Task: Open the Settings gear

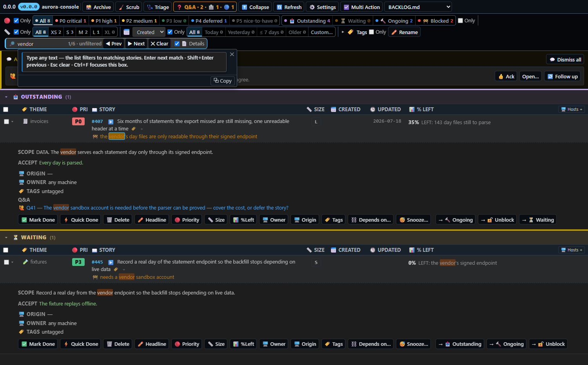Action: (x=323, y=7)
